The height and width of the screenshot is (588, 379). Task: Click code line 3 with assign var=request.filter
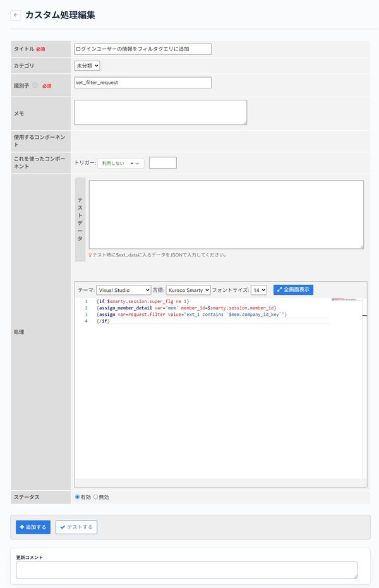(191, 315)
